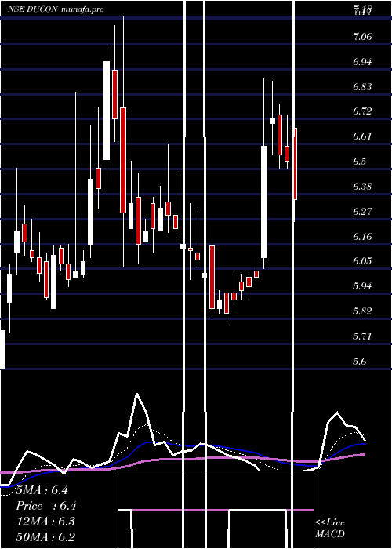Select the 5.71 price axis label

coord(362,336)
